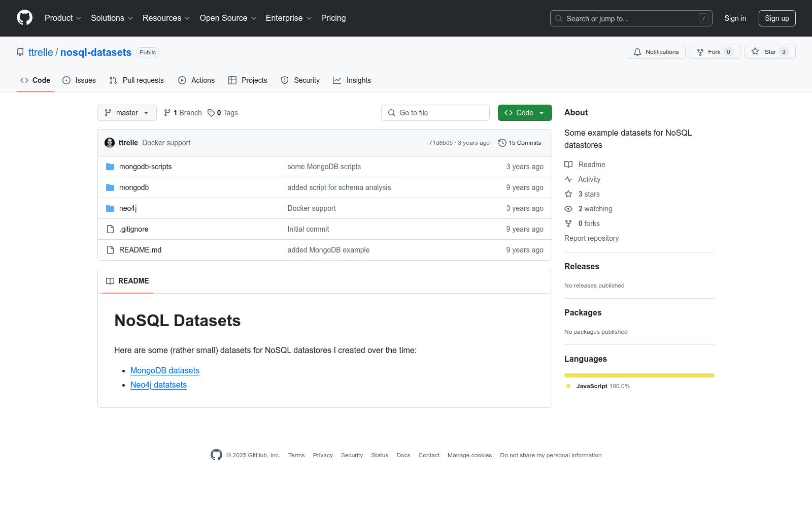This screenshot has width=812, height=508.
Task: Click the fork icon beside 0 forks
Action: click(568, 224)
